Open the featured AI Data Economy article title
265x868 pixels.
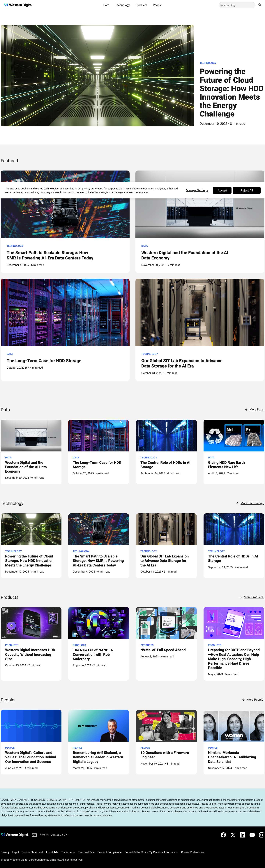[185, 255]
